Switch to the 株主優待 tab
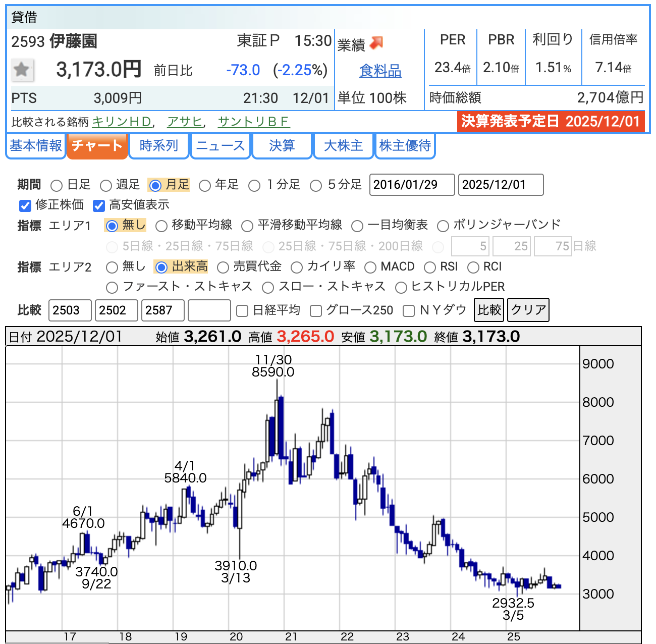Screen dimensions: 656x644 point(405,146)
